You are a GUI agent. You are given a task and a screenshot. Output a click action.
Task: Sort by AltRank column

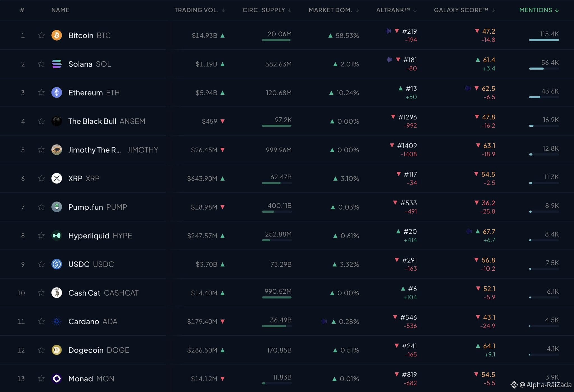[396, 10]
